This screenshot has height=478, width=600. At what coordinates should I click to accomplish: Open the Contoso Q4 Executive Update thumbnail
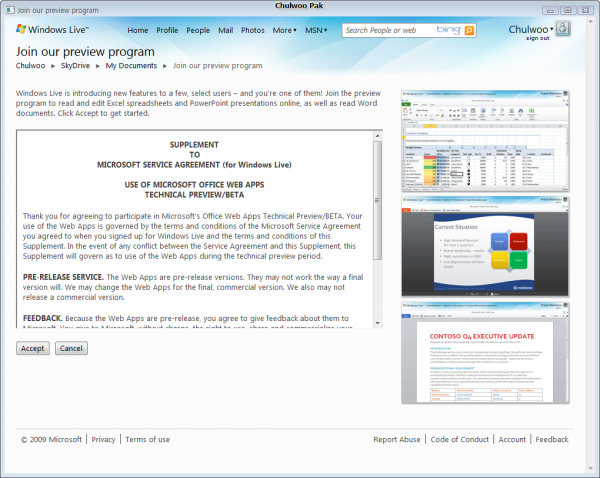(x=485, y=352)
